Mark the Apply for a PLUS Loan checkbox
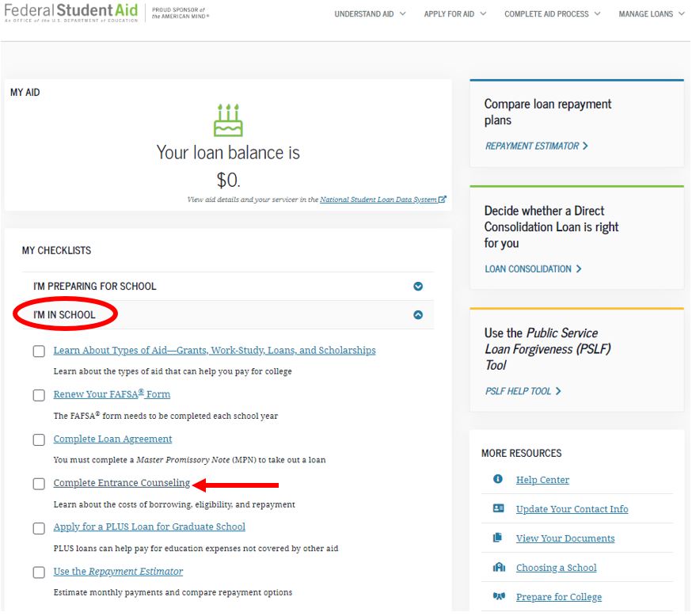The height and width of the screenshot is (616, 692). click(x=39, y=529)
